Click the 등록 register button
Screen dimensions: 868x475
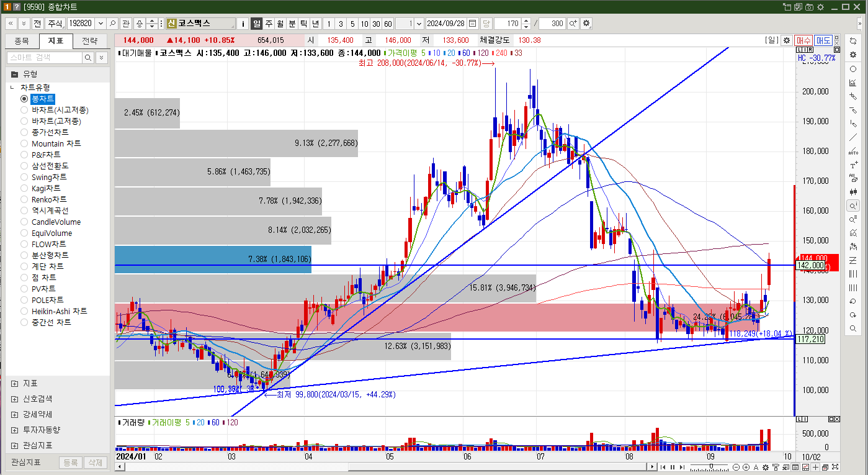tap(71, 463)
